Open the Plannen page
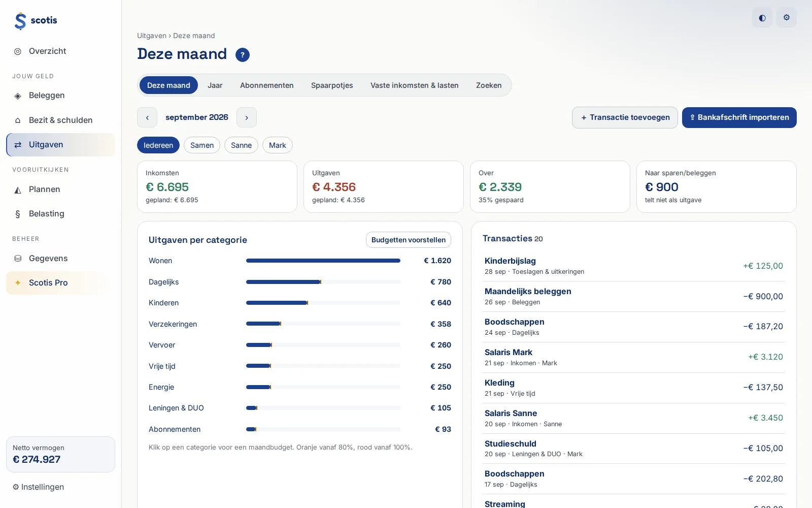This screenshot has width=812, height=508. (x=60, y=189)
